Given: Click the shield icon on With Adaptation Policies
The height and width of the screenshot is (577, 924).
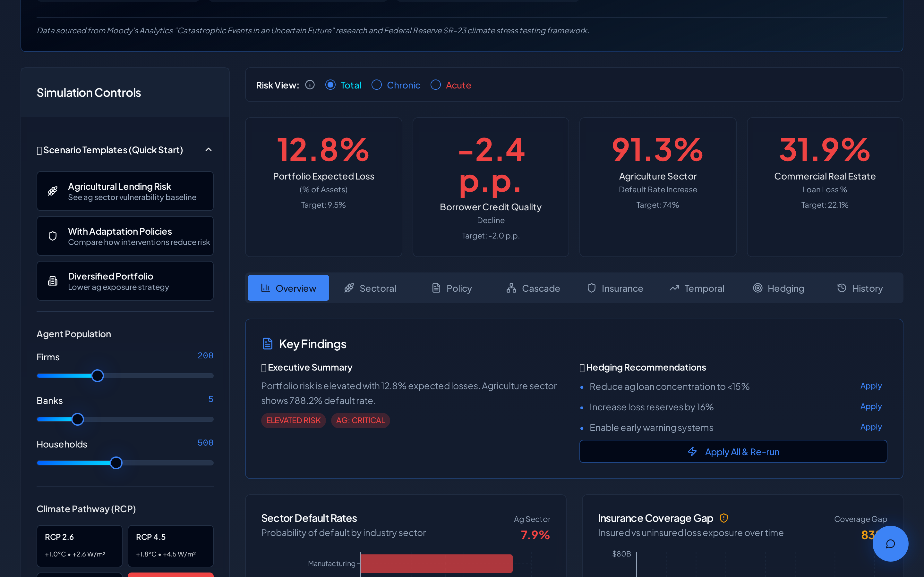Looking at the screenshot, I should [53, 236].
